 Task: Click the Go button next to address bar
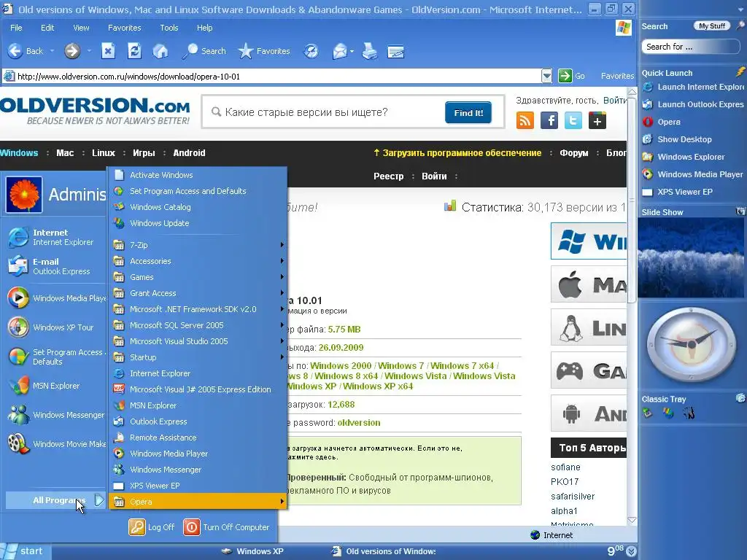tap(572, 76)
